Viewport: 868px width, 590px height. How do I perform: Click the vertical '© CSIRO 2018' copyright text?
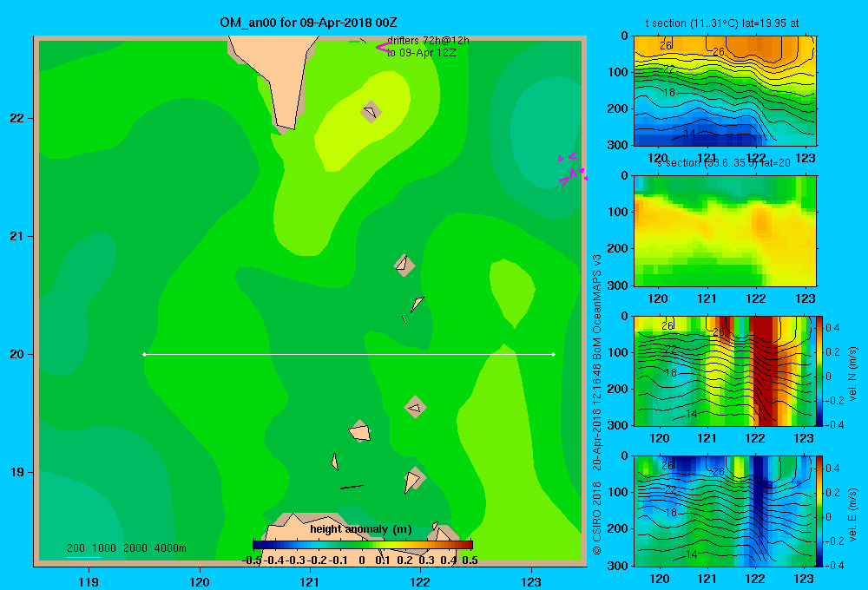(x=597, y=518)
